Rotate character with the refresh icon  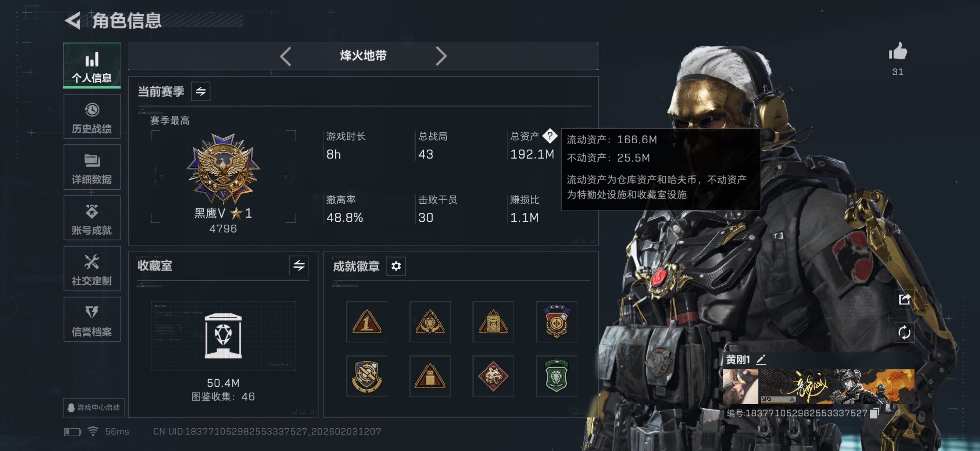(904, 332)
